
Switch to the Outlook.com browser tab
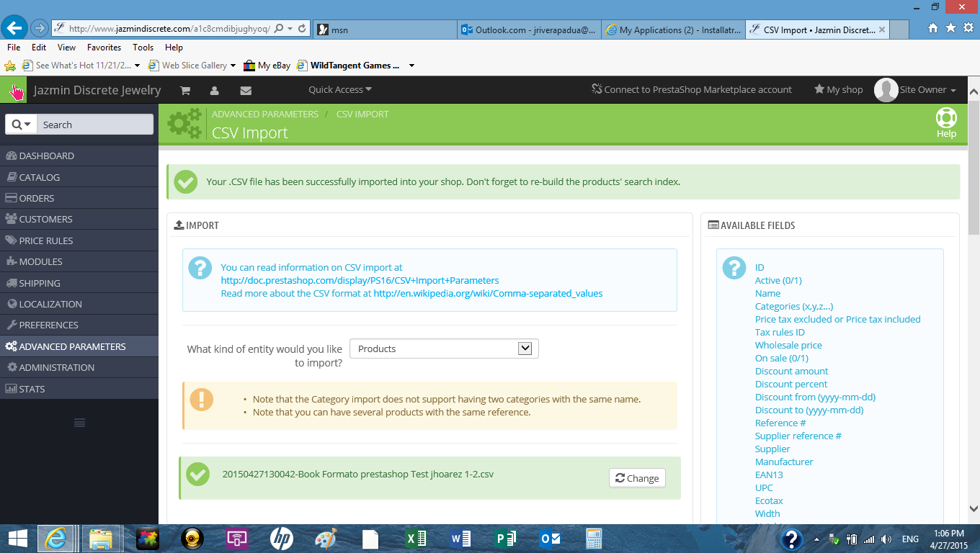[x=530, y=30]
